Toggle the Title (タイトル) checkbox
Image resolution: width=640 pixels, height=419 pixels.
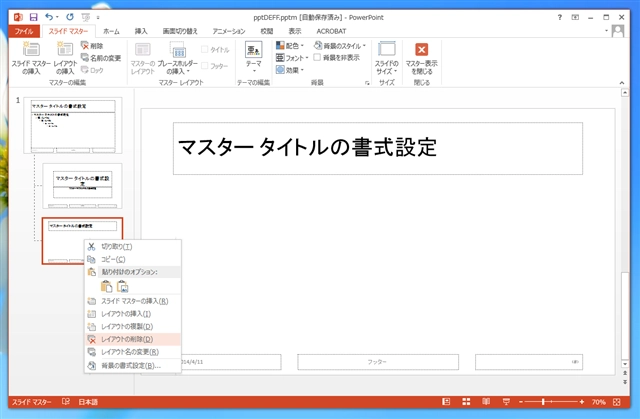pyautogui.click(x=205, y=50)
